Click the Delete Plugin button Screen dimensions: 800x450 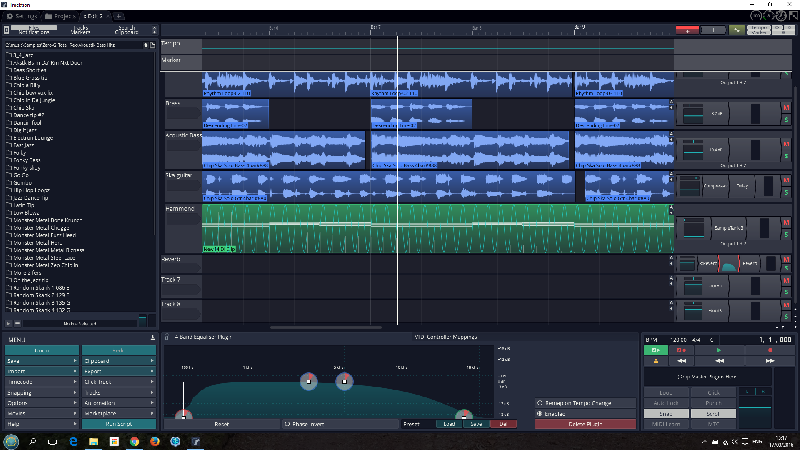click(585, 424)
